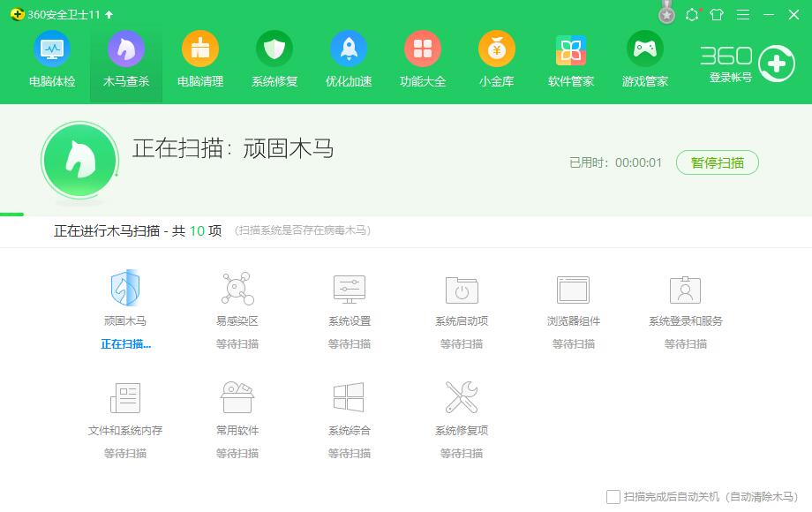This screenshot has height=512, width=812.
Task: Switch to 系统修复 system repair tab
Action: point(274,59)
